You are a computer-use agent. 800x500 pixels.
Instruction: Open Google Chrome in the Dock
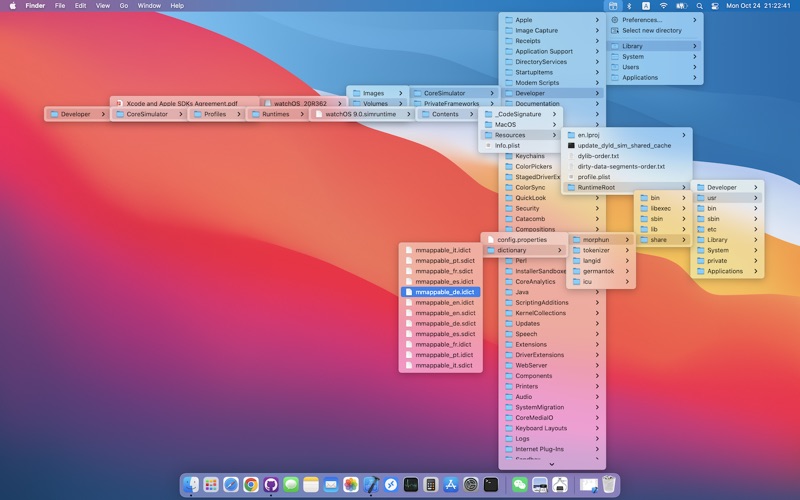pyautogui.click(x=251, y=484)
